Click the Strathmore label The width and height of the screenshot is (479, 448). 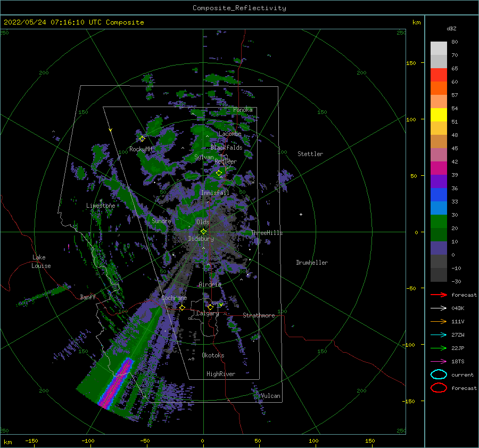[259, 315]
